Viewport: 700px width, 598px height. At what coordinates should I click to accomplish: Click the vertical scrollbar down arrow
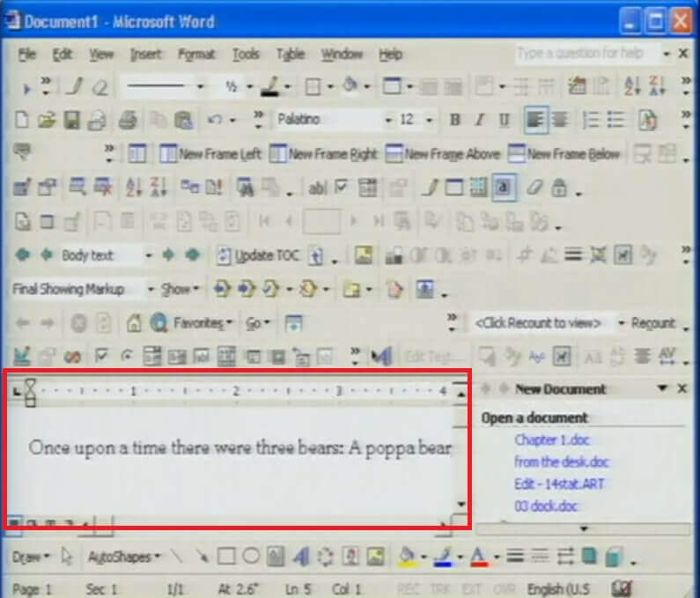(x=461, y=505)
